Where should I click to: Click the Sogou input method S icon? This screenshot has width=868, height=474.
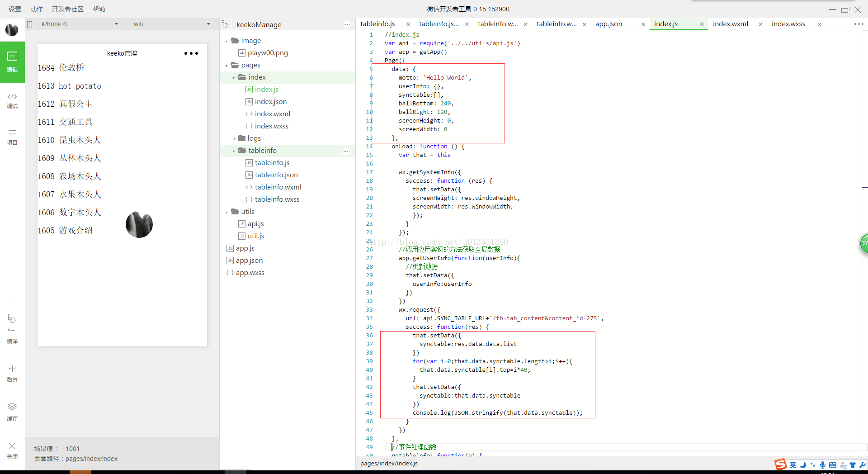coord(781,465)
